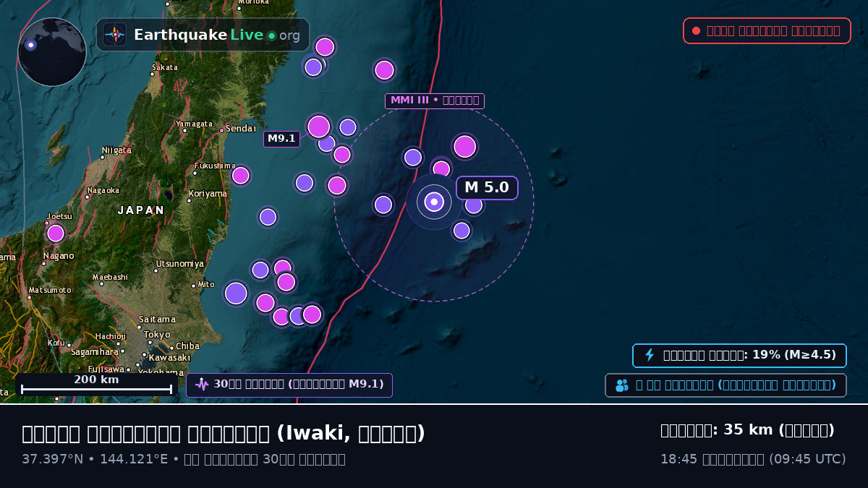This screenshot has height=488, width=868.
Task: Click the green live status dot before "org"
Action: point(271,35)
